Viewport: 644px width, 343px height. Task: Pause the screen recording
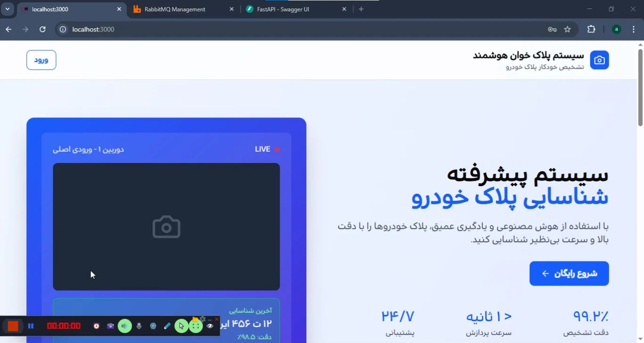click(31, 326)
